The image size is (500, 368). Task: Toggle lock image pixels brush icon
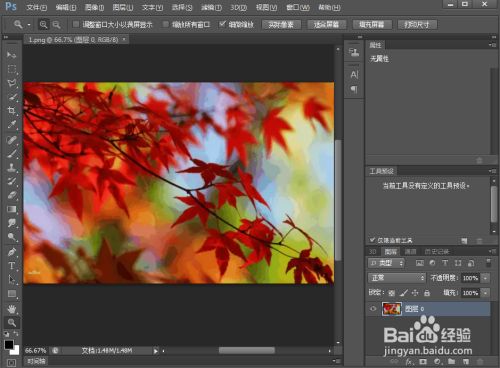coord(403,293)
